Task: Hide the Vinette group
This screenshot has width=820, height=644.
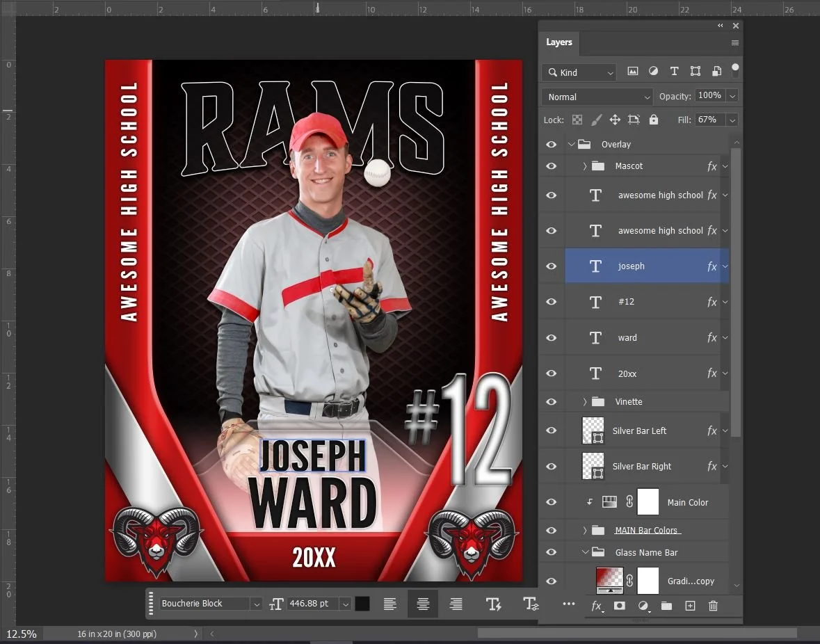Action: coord(552,401)
